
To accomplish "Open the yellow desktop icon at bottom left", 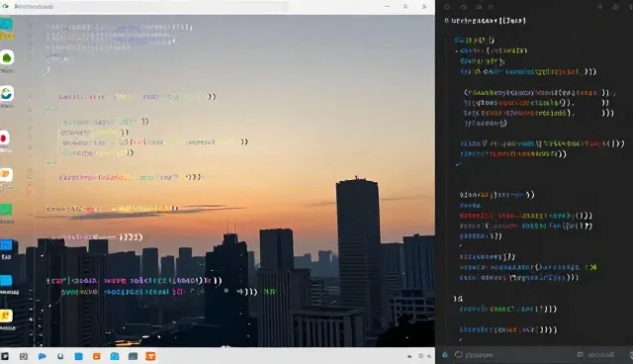I will pyautogui.click(x=6, y=316).
